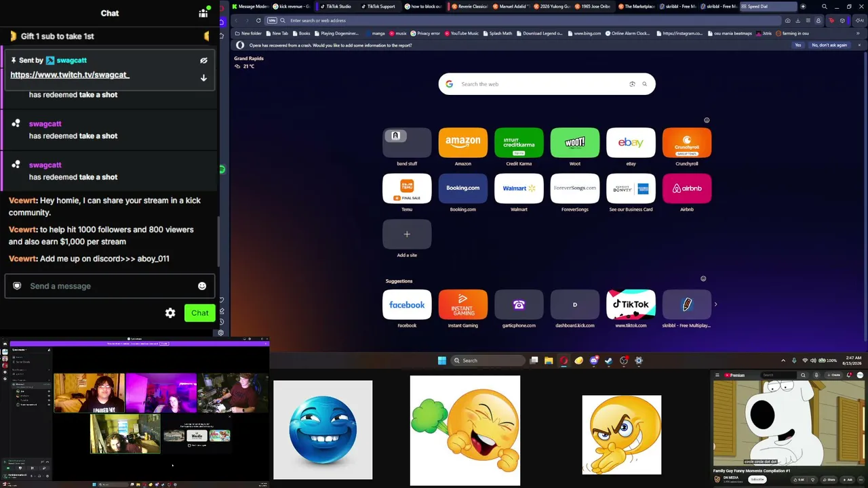Viewport: 868px width, 488px height.
Task: Toggle the VPN badge in address bar
Action: coord(272,20)
